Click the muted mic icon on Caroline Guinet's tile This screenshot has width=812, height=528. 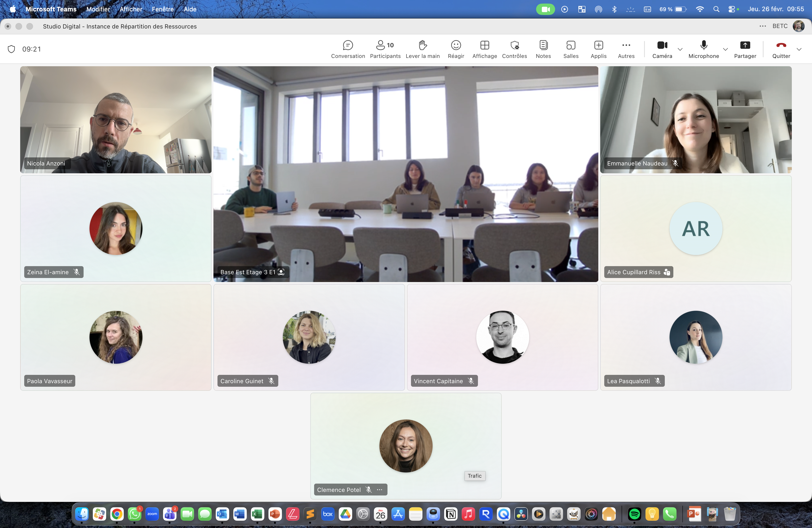click(x=272, y=381)
